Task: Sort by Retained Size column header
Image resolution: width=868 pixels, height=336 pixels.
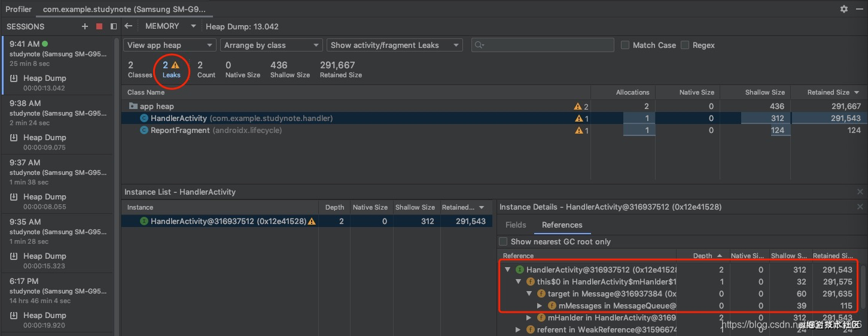Action: click(828, 92)
